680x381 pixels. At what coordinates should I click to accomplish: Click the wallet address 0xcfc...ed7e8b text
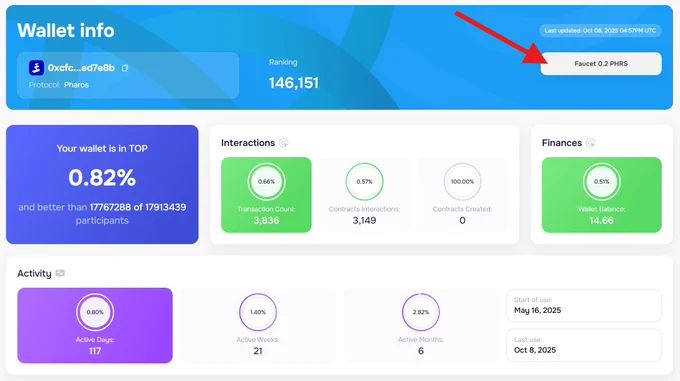(82, 68)
